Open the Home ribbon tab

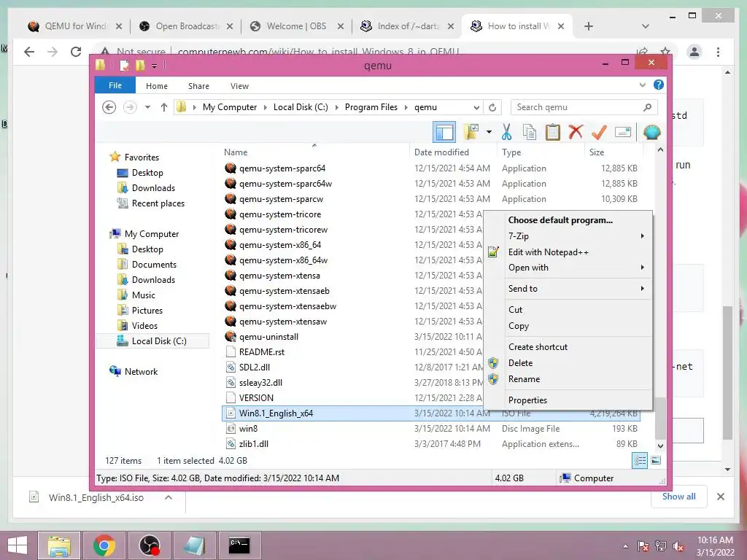[x=157, y=86]
